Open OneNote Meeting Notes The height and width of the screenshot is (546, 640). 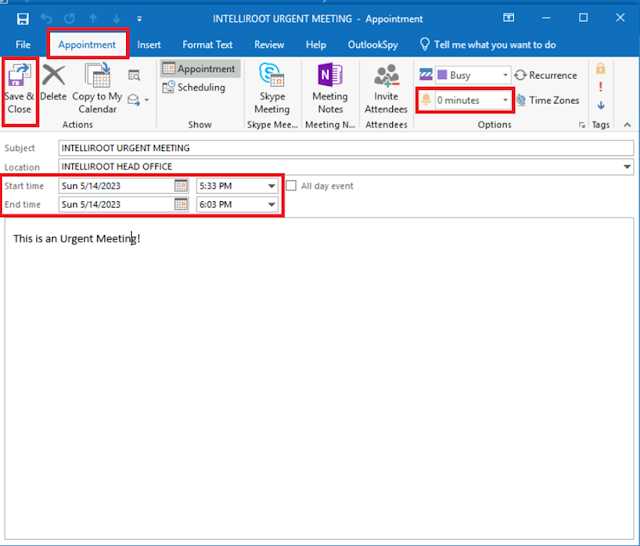click(x=330, y=89)
